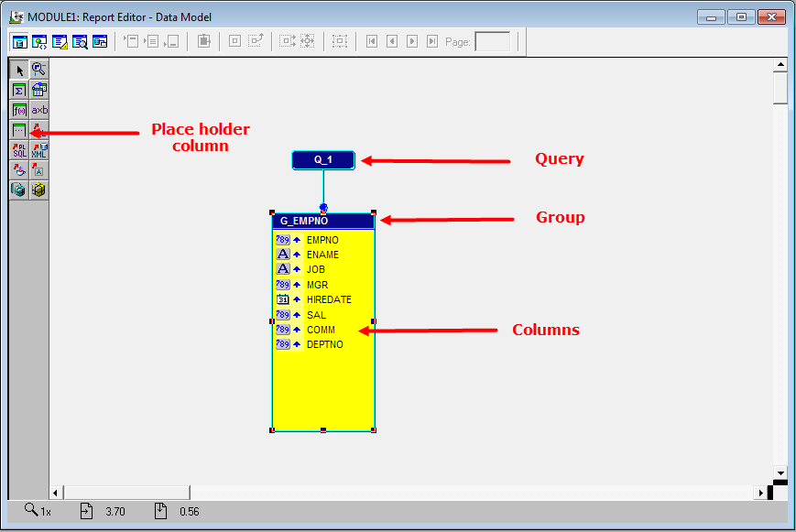Go to the next page button

[411, 41]
